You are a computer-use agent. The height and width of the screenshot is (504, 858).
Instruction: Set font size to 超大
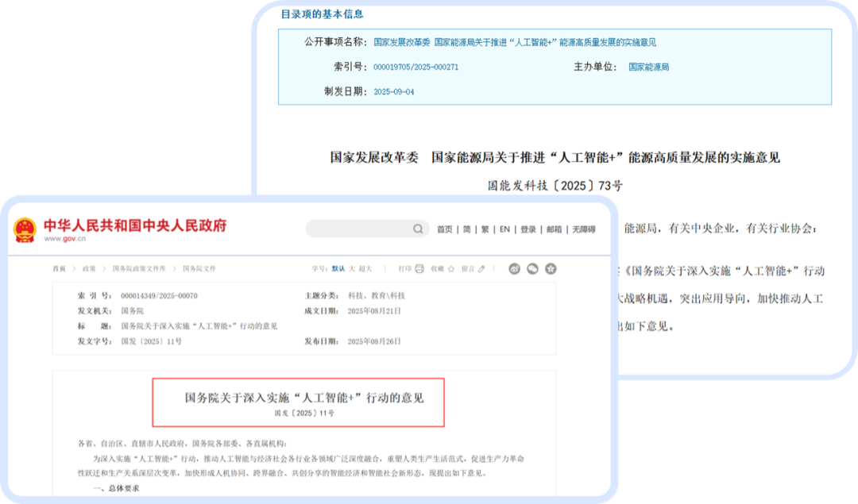point(365,269)
